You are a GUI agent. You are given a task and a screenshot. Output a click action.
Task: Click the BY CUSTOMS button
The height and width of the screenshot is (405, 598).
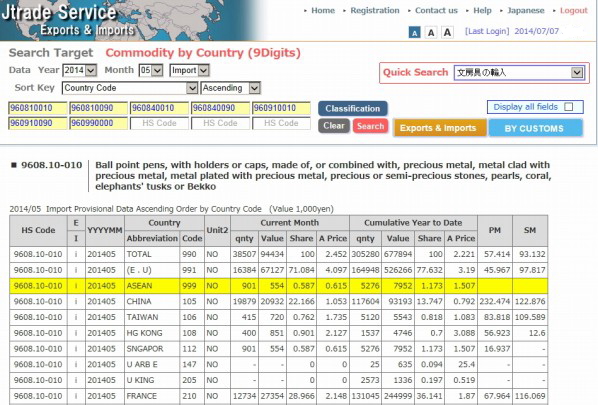click(535, 128)
